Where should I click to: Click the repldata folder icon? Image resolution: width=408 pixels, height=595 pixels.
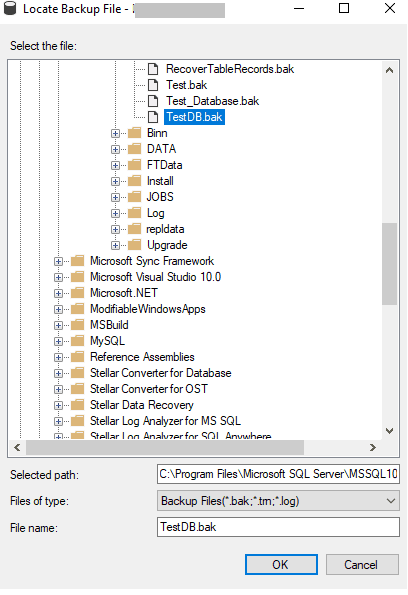[134, 229]
